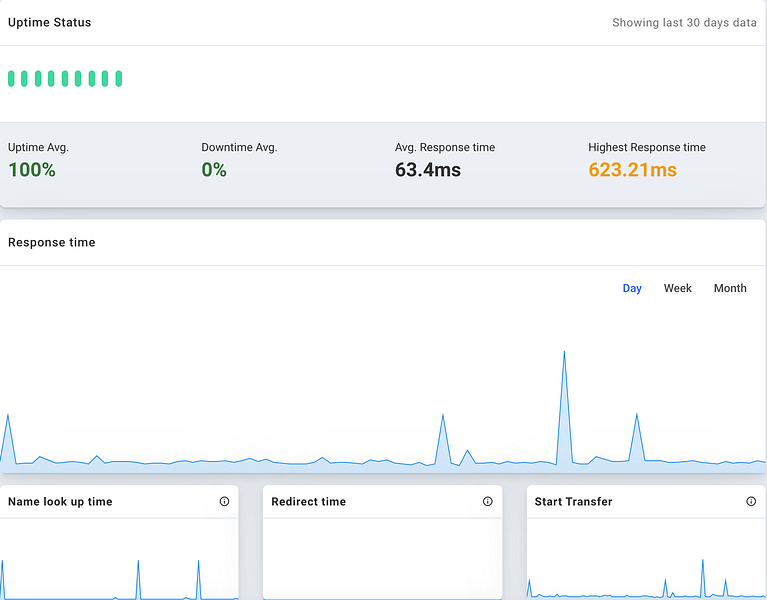Click the tallest response time spike peak
The image size is (767, 600).
point(564,352)
